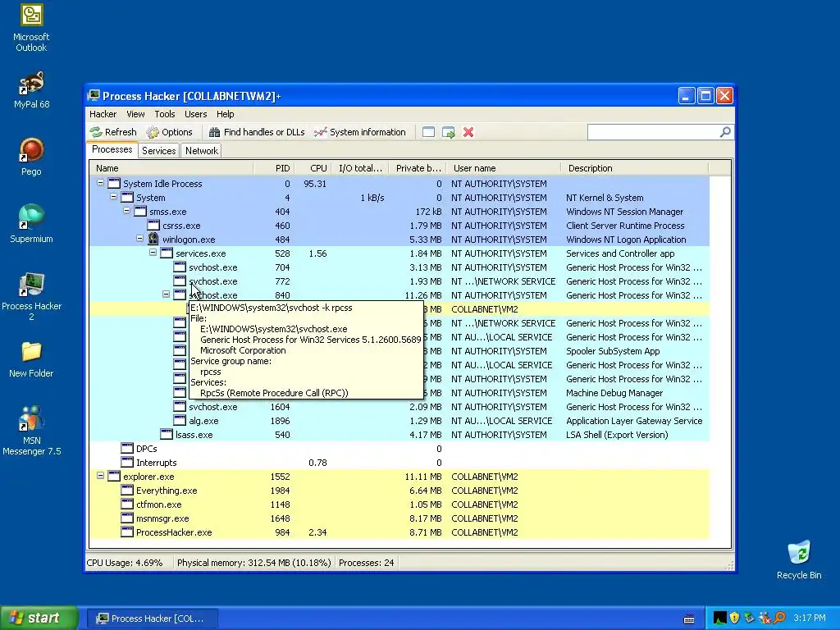Click the search magnifier icon

coord(725,132)
